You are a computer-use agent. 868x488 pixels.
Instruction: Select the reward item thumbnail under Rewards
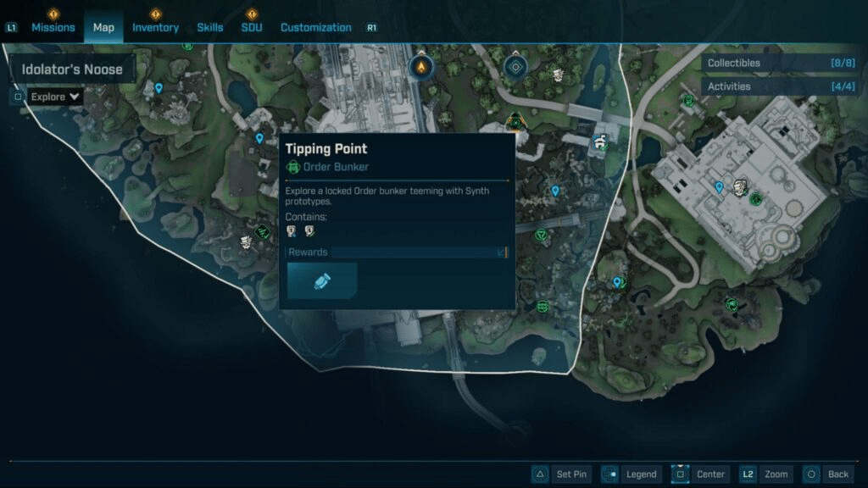click(x=322, y=280)
